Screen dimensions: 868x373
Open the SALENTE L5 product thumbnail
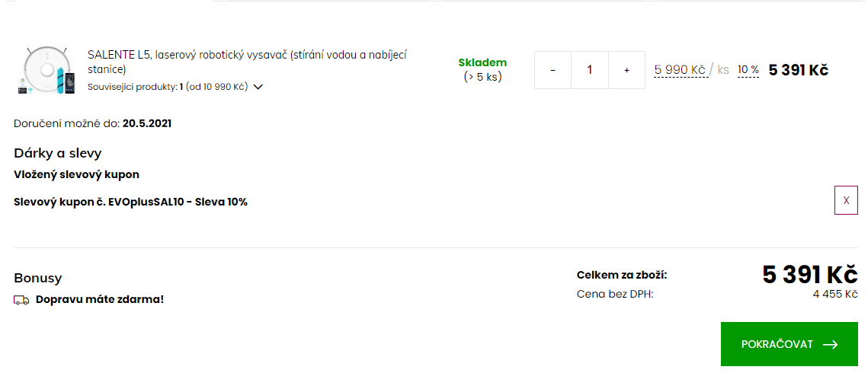(x=46, y=70)
